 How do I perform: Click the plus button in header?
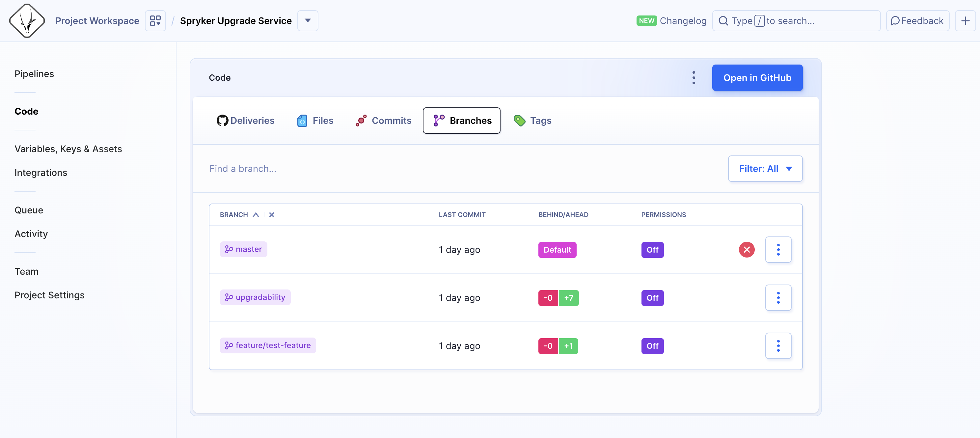[x=965, y=21]
